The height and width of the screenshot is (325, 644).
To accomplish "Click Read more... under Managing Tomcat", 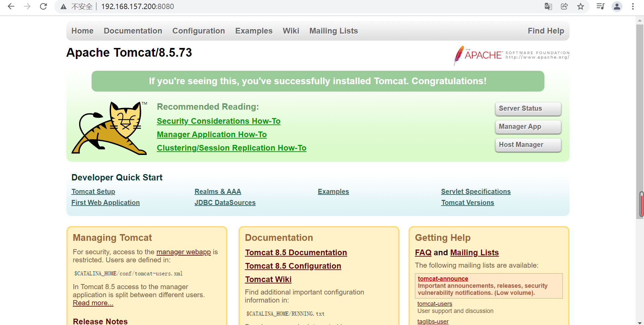I will (x=93, y=303).
